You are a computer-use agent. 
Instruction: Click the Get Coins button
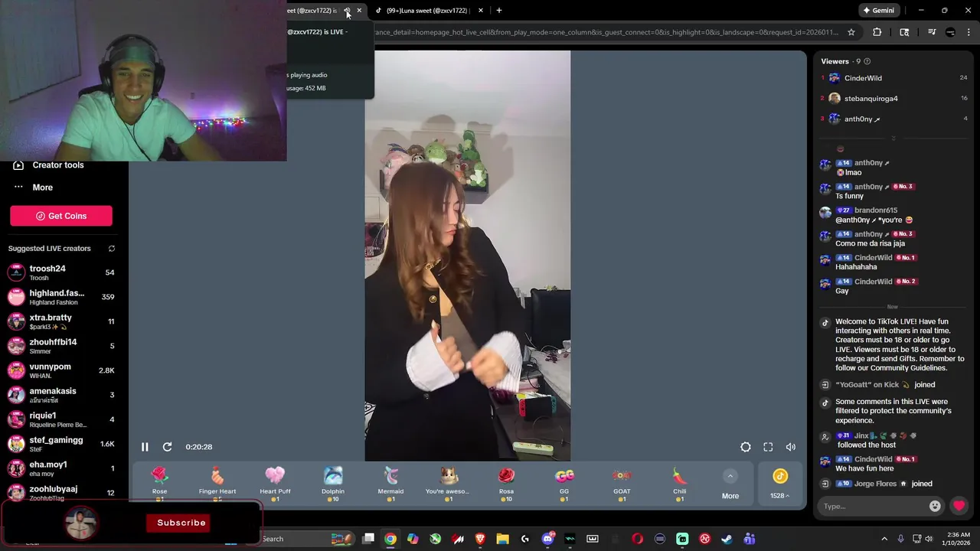coord(61,216)
